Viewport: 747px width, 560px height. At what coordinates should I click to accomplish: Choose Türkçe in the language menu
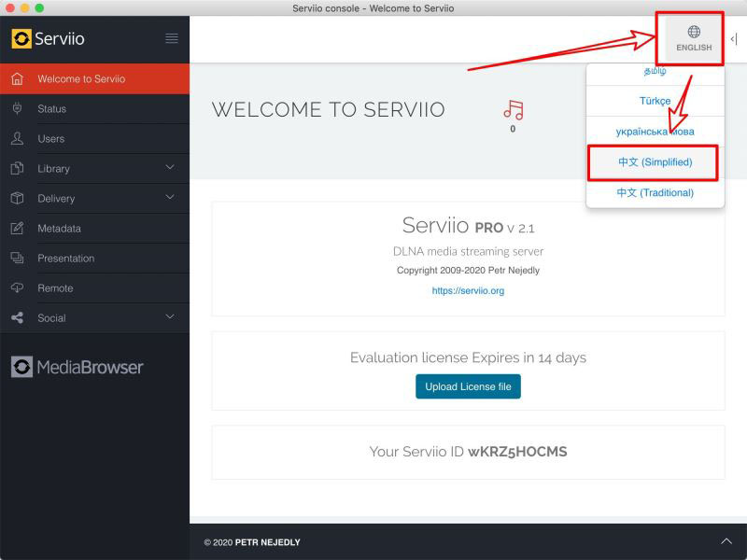pyautogui.click(x=655, y=101)
